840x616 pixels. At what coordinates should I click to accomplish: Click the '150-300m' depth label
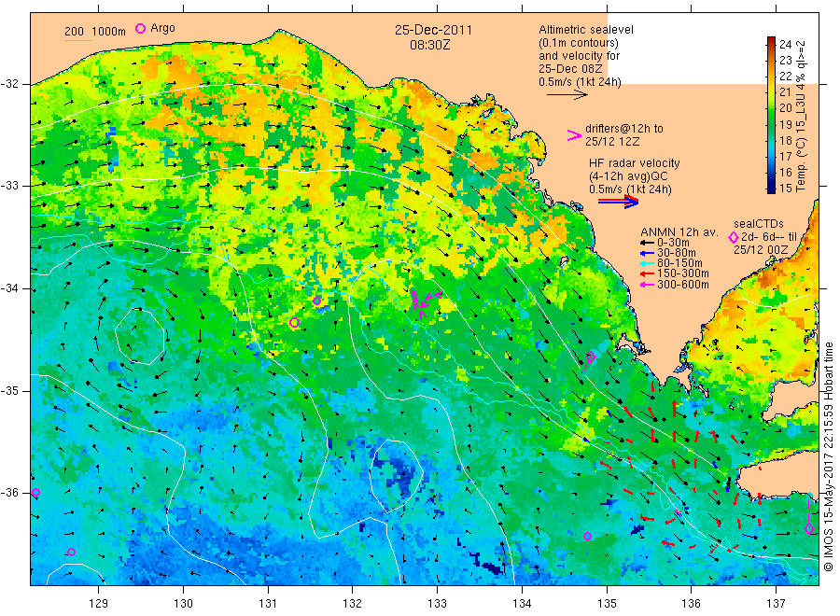tap(683, 273)
